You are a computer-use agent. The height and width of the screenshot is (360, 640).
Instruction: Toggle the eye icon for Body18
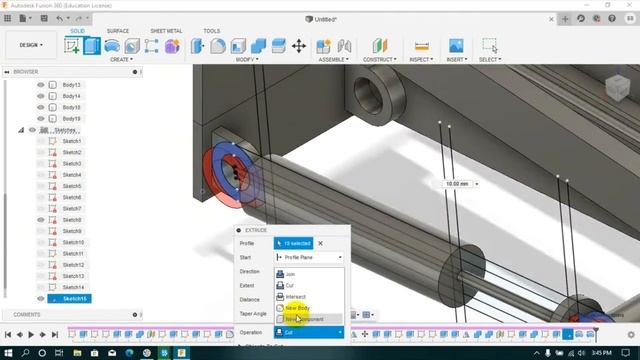pyautogui.click(x=41, y=107)
